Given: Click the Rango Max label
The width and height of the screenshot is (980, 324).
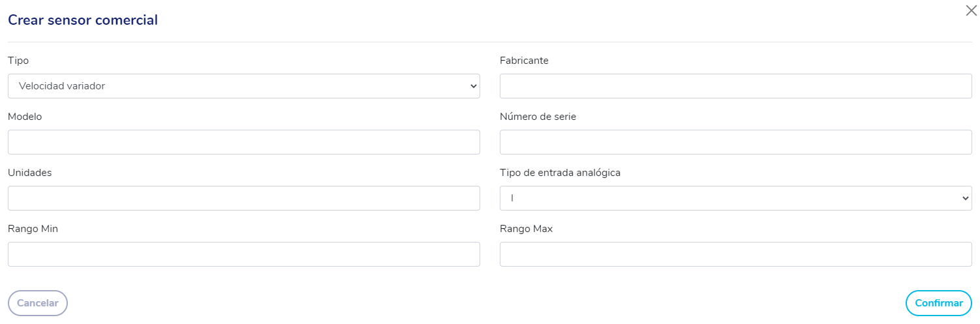Looking at the screenshot, I should [x=526, y=229].
